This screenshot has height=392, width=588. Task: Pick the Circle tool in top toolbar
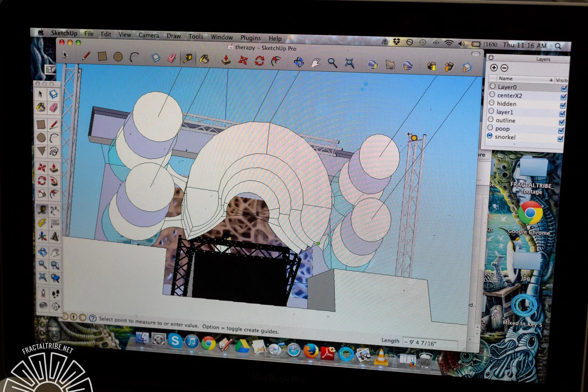(x=118, y=57)
